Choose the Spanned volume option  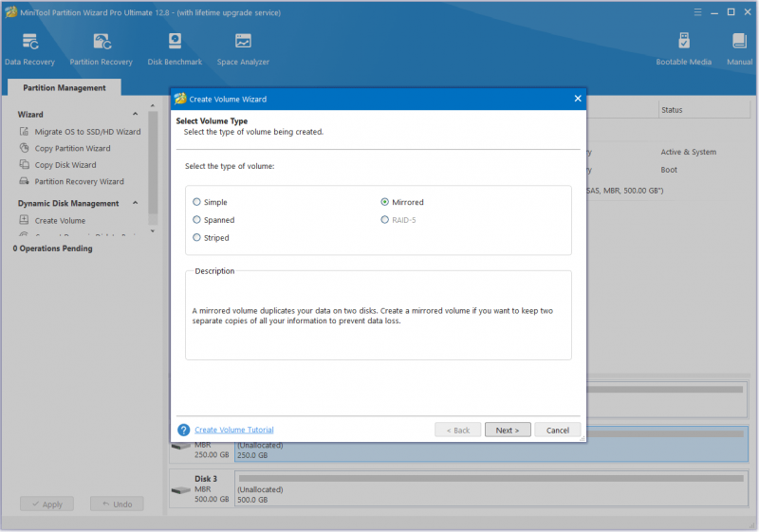click(x=196, y=220)
